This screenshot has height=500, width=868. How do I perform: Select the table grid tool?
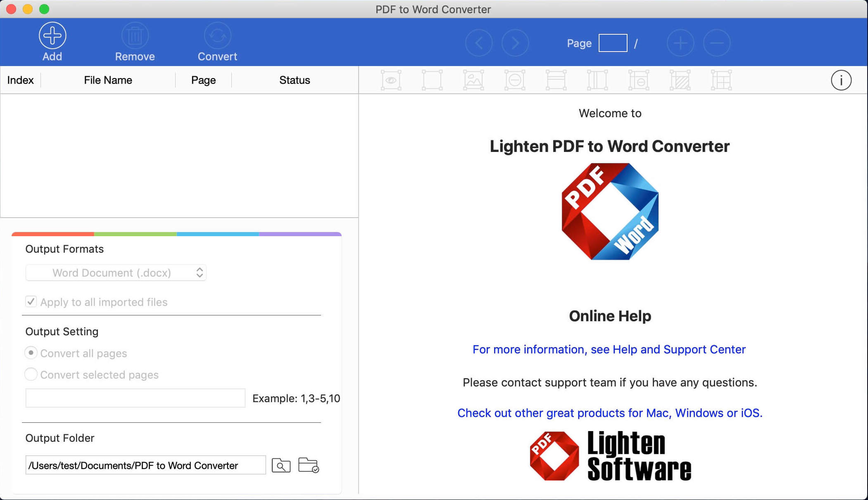click(721, 80)
